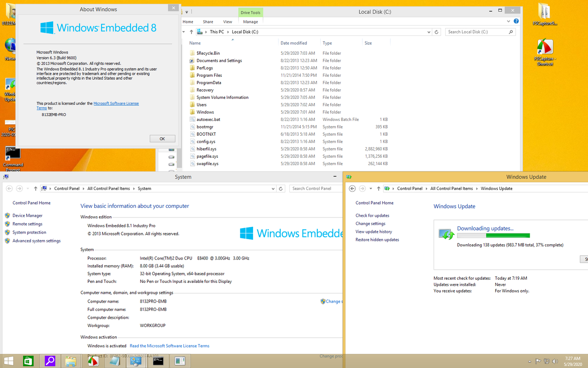The width and height of the screenshot is (588, 368).
Task: Open Check for updates link
Action: pos(372,215)
